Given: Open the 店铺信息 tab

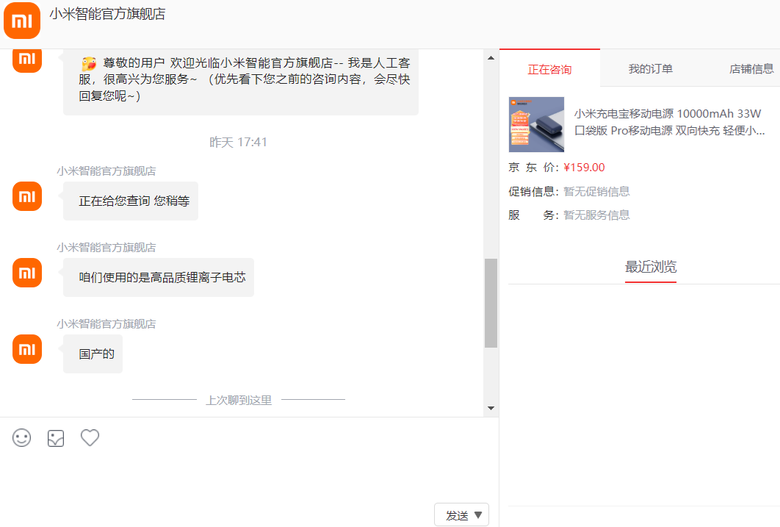Looking at the screenshot, I should pyautogui.click(x=751, y=69).
